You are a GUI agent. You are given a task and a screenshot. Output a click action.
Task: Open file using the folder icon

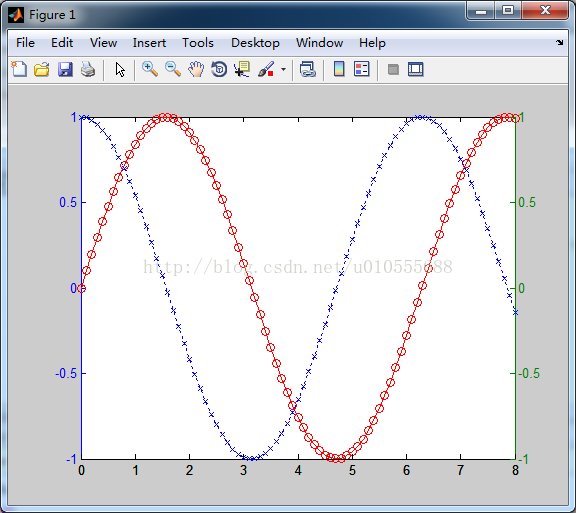point(42,69)
